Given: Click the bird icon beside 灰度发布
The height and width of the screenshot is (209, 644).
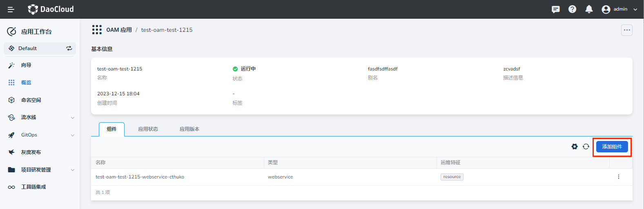Looking at the screenshot, I should coord(11,152).
